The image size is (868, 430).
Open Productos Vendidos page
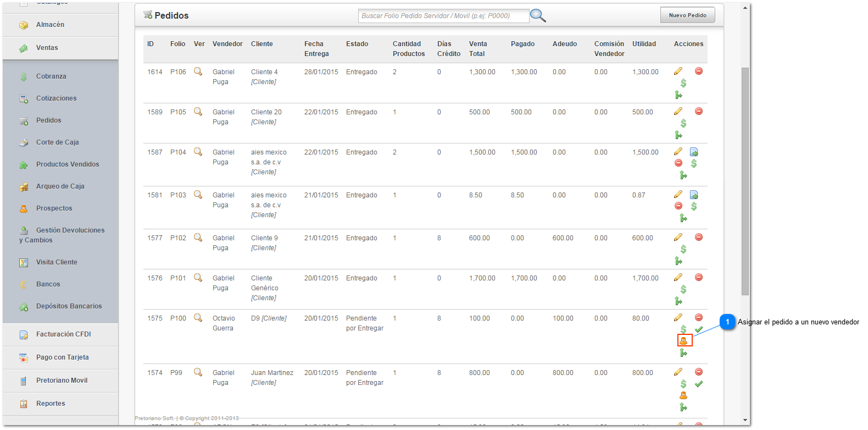click(x=68, y=164)
